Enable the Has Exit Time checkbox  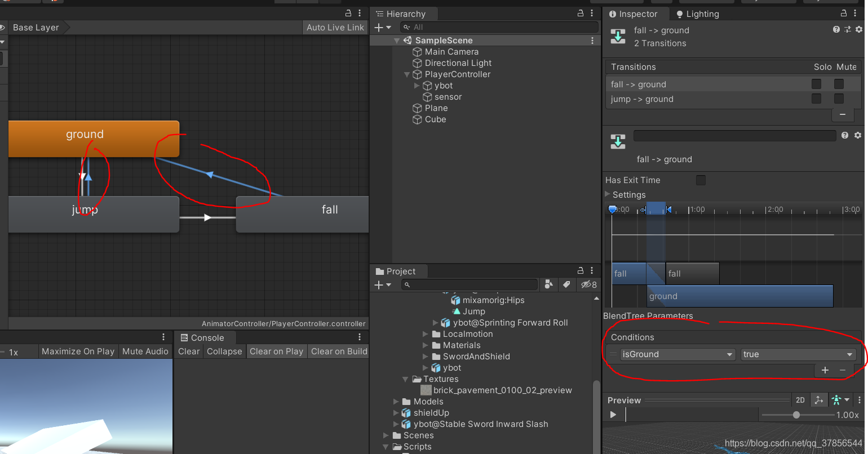click(x=701, y=180)
